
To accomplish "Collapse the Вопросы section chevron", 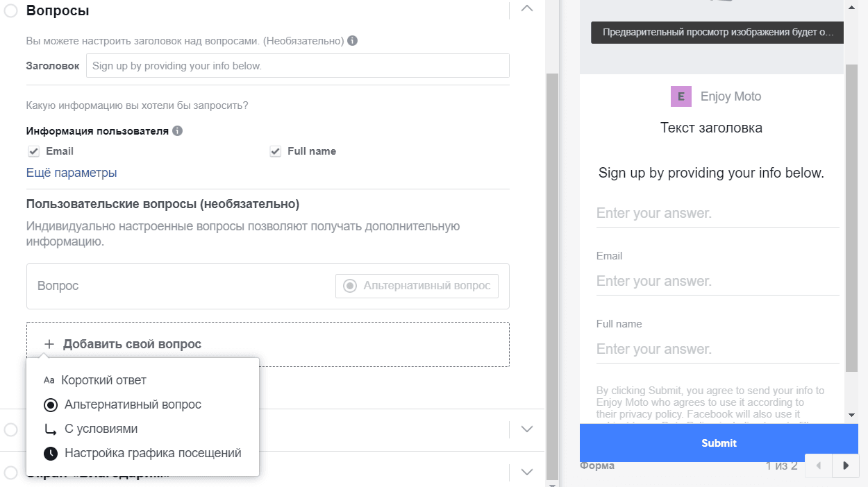I will click(527, 8).
